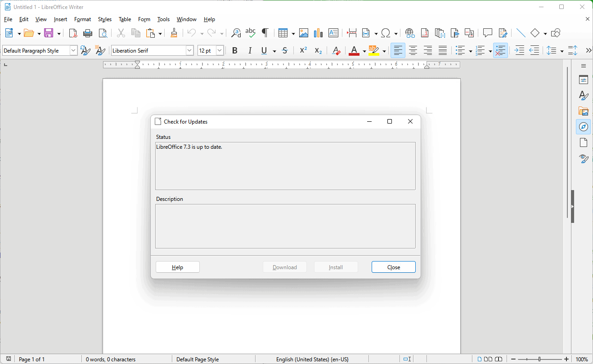Click the Close button in update dialog
This screenshot has width=593, height=364.
click(393, 267)
